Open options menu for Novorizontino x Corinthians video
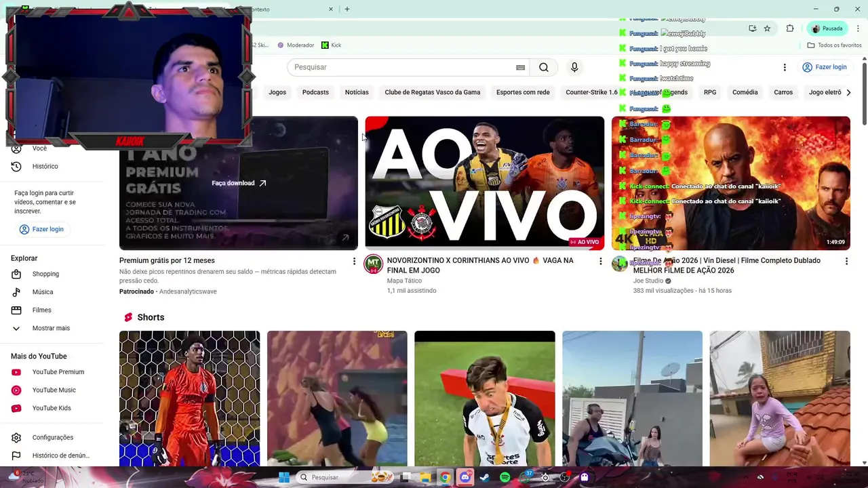The width and height of the screenshot is (868, 488). (600, 261)
